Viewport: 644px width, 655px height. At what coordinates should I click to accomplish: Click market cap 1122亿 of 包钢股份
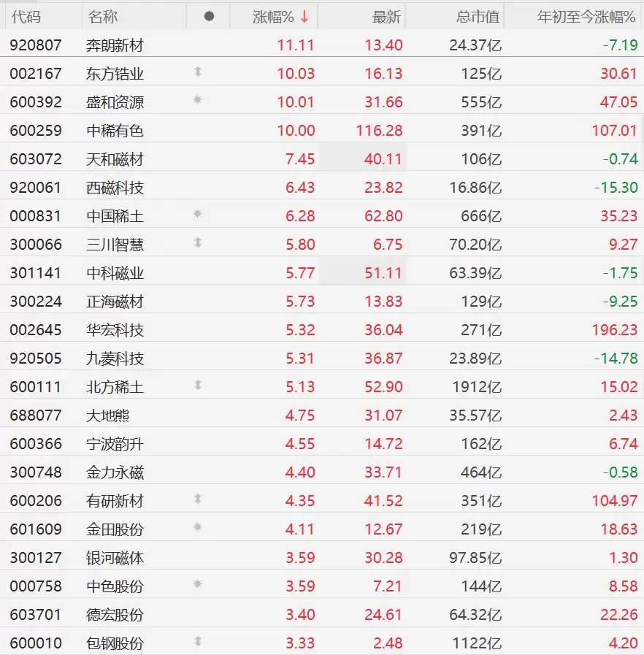tap(477, 643)
